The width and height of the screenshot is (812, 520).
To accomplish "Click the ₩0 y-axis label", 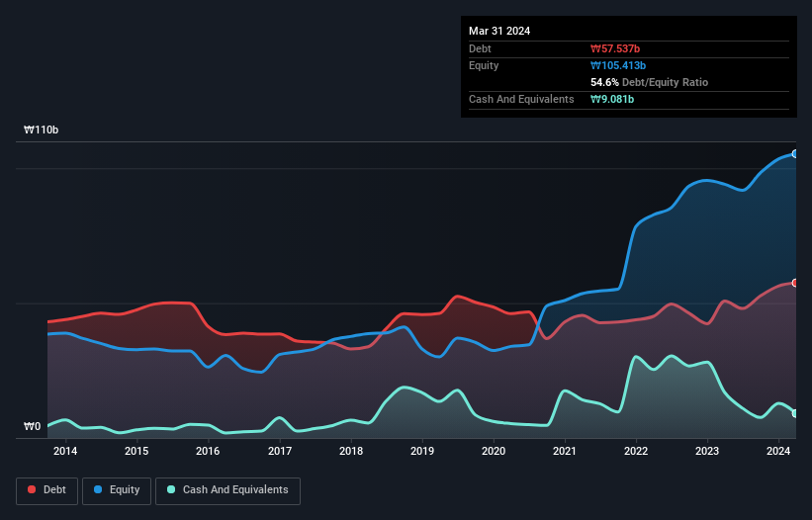I will (32, 426).
